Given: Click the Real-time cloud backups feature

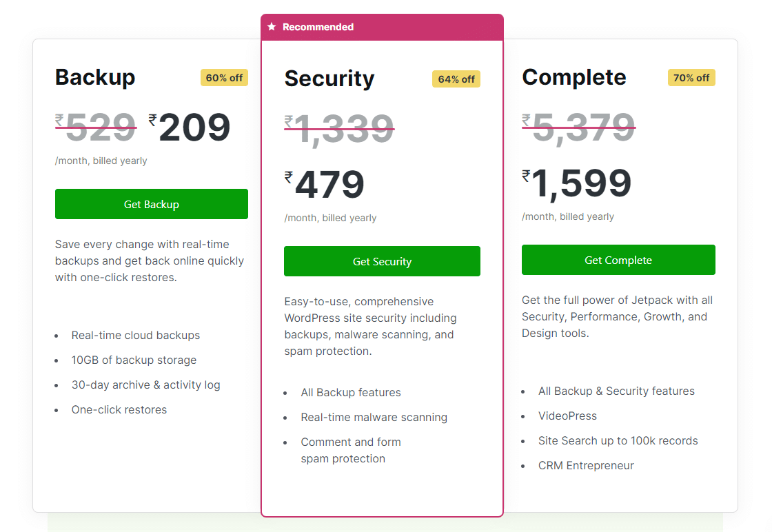Looking at the screenshot, I should pyautogui.click(x=136, y=336).
